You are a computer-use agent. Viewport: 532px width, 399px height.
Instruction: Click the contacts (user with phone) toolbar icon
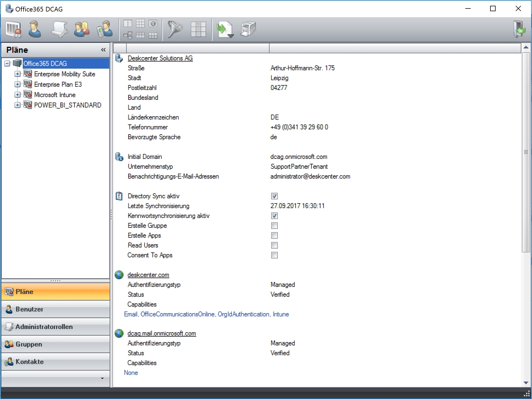pos(105,29)
